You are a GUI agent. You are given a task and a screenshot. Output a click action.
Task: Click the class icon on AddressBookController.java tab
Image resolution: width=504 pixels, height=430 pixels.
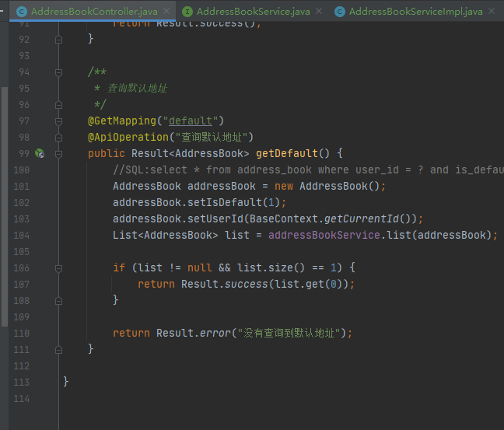(22, 12)
